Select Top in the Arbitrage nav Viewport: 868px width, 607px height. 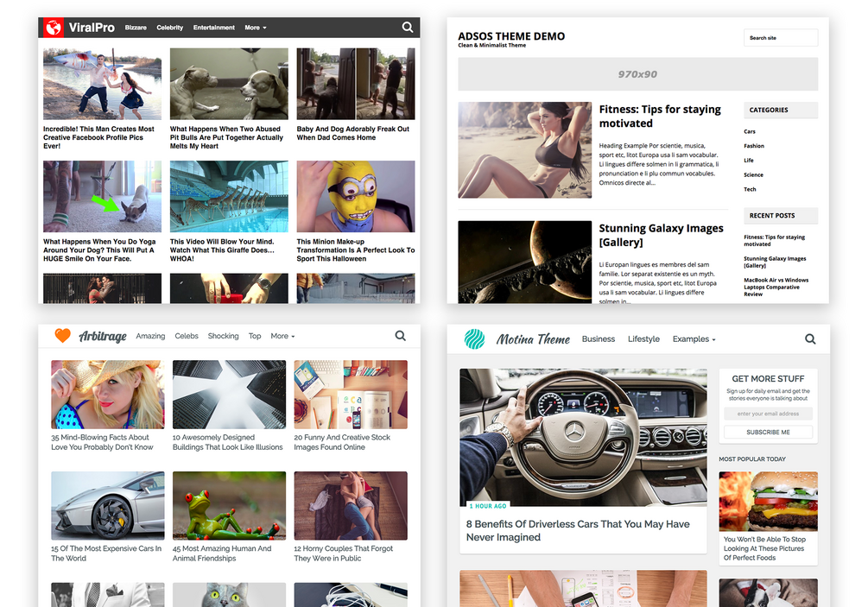(255, 336)
